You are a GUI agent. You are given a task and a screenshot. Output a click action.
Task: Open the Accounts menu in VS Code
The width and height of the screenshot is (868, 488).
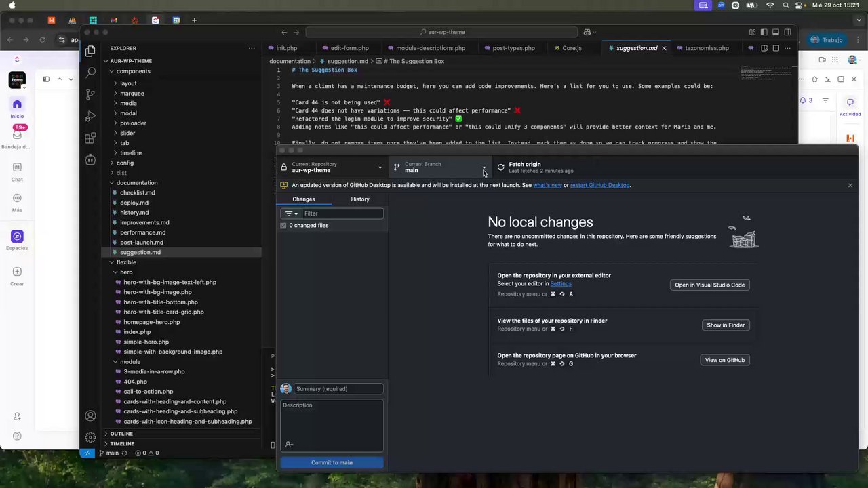pos(90,415)
